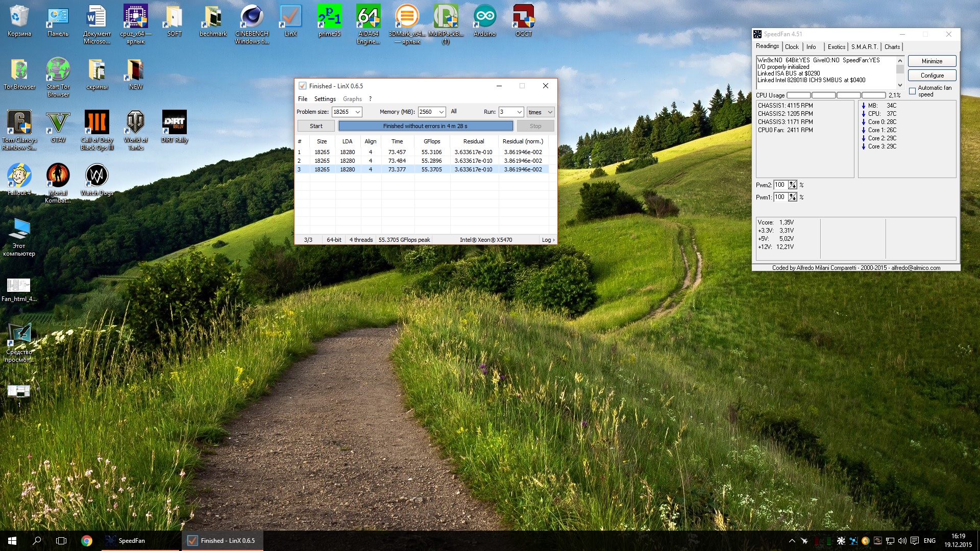Expand the Problem size dropdown
The height and width of the screenshot is (551, 980).
tap(358, 112)
